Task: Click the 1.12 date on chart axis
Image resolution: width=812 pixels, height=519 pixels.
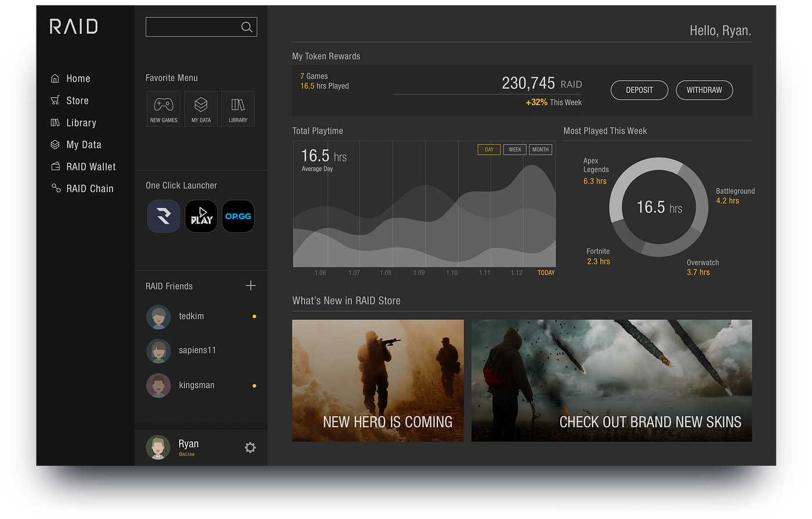Action: click(517, 273)
